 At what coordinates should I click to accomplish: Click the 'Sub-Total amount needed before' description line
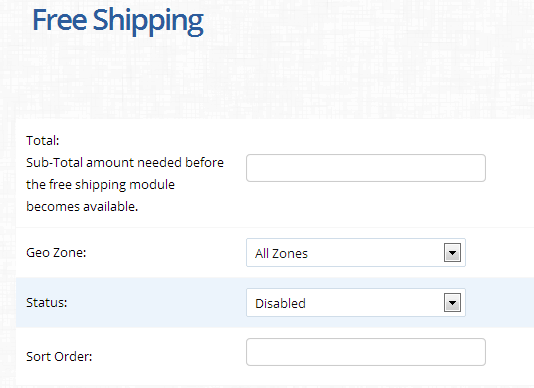tap(125, 162)
